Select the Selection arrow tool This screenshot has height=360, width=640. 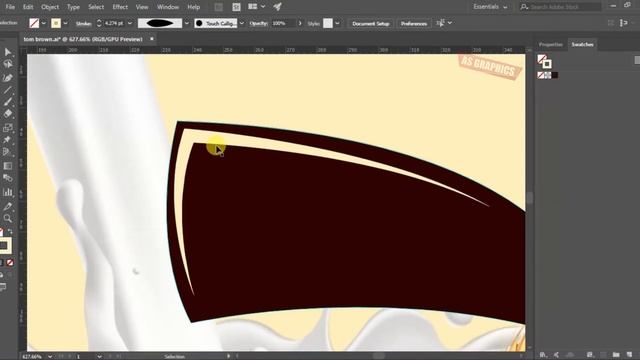(7, 52)
